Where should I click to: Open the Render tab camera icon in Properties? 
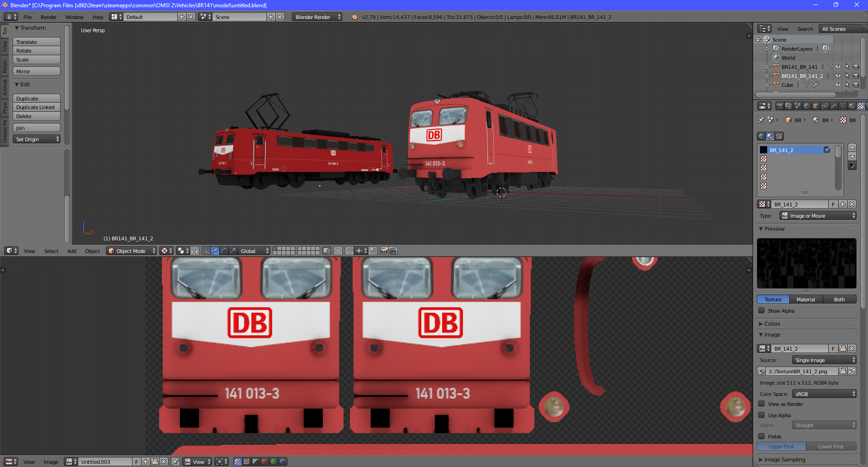click(779, 106)
